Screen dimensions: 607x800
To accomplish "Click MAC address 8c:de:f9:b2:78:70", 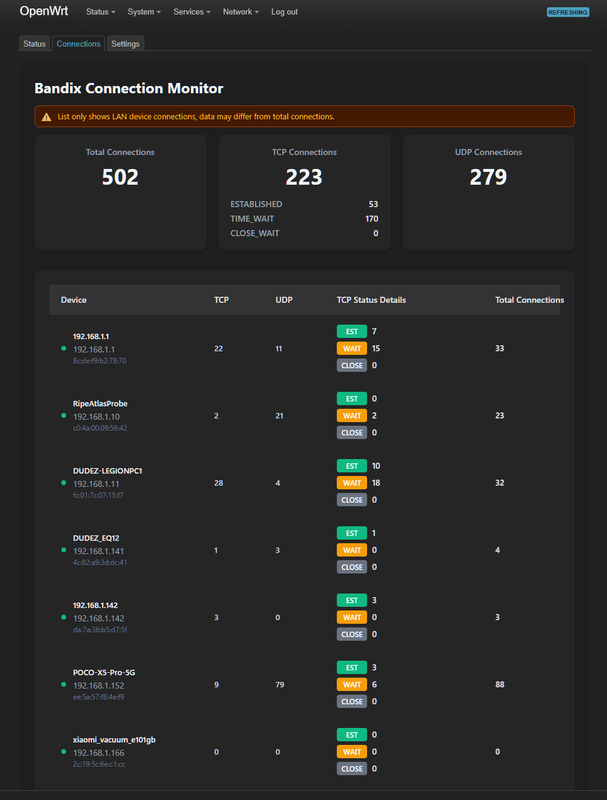I will (x=99, y=361).
